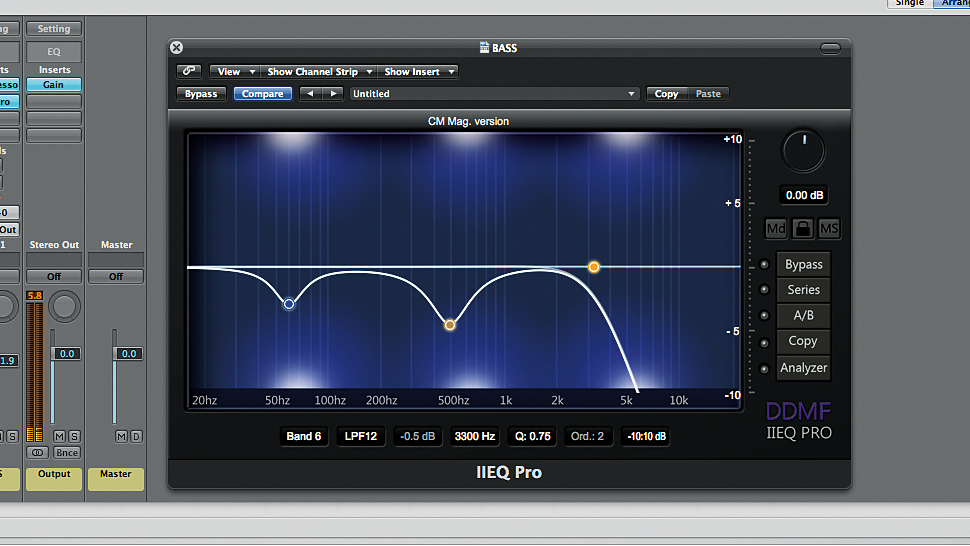Open the View dropdown menu
970x546 pixels.
[234, 72]
